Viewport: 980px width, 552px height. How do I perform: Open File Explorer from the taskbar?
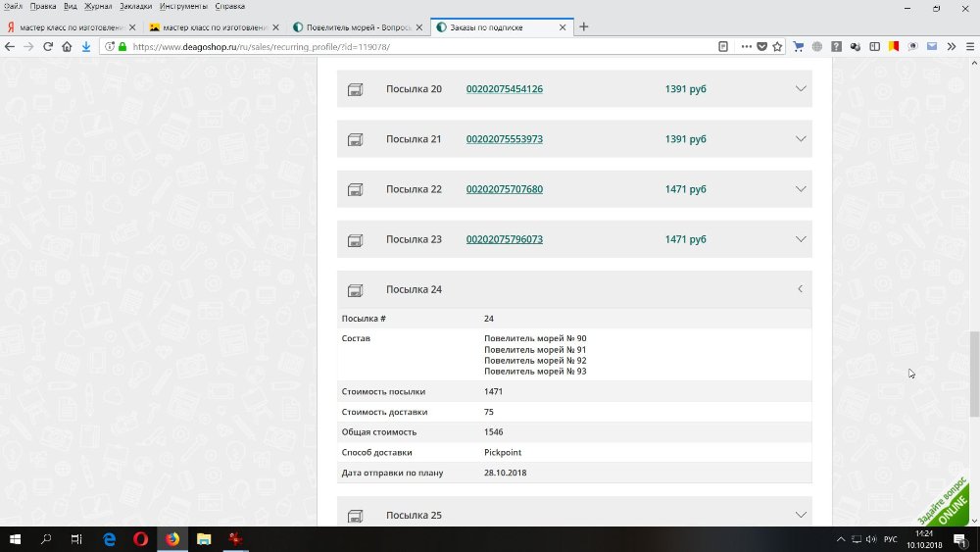point(204,539)
